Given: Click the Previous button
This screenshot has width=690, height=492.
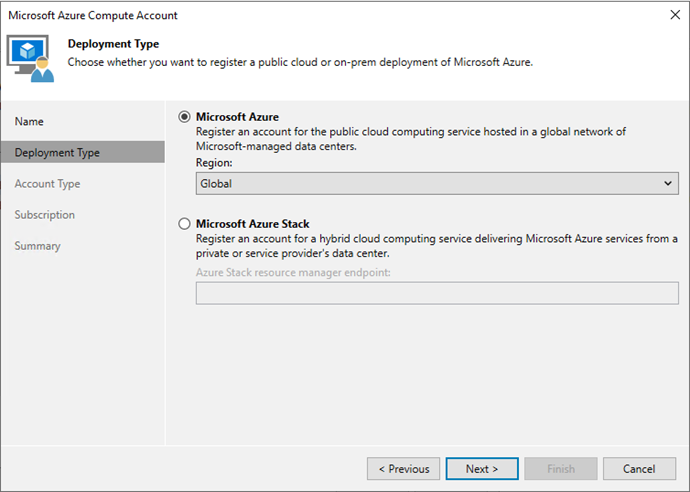Looking at the screenshot, I should tap(404, 469).
